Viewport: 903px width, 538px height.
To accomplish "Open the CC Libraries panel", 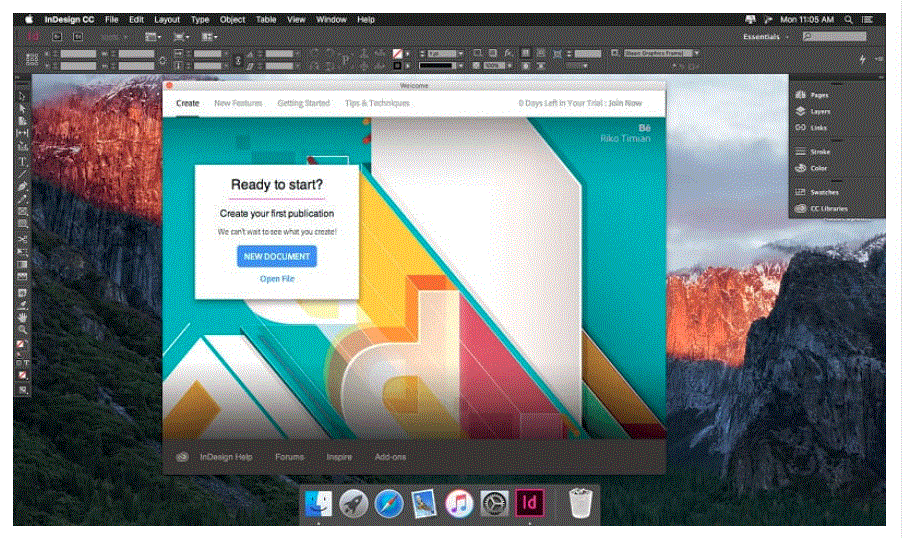I will coord(821,209).
